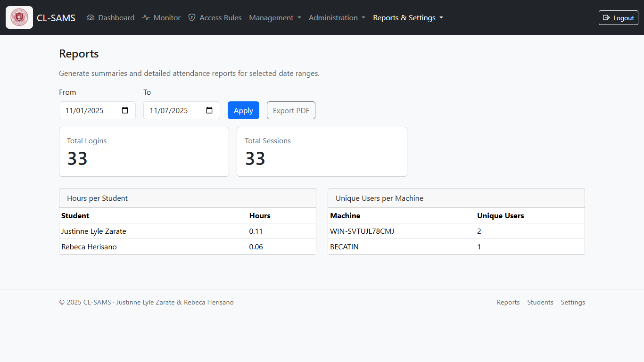Open the From date calendar picker icon
Image resolution: width=644 pixels, height=362 pixels.
click(x=125, y=110)
